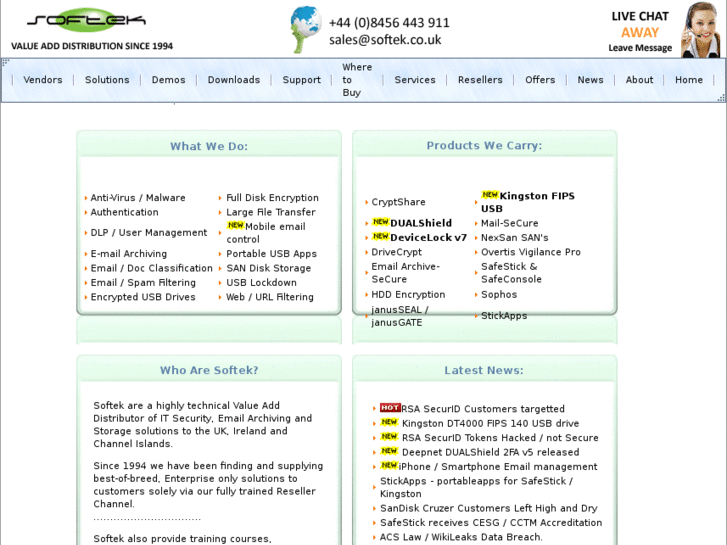The width and height of the screenshot is (727, 545).
Task: Open Email Archive-SeCure product link
Action: click(406, 273)
